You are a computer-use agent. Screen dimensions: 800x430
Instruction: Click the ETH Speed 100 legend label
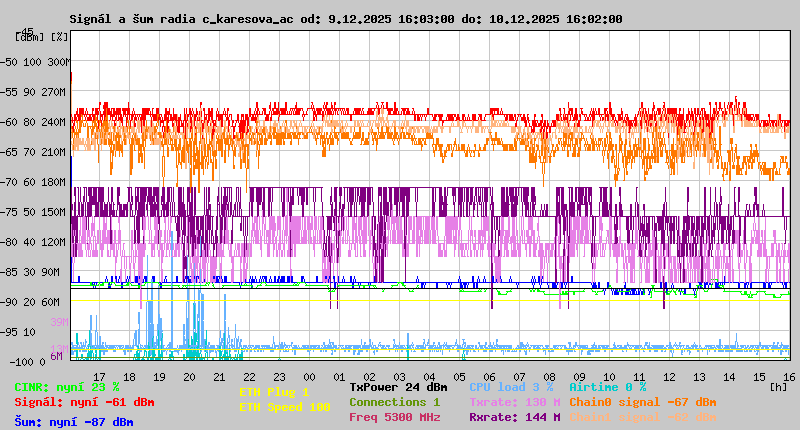pyautogui.click(x=284, y=407)
